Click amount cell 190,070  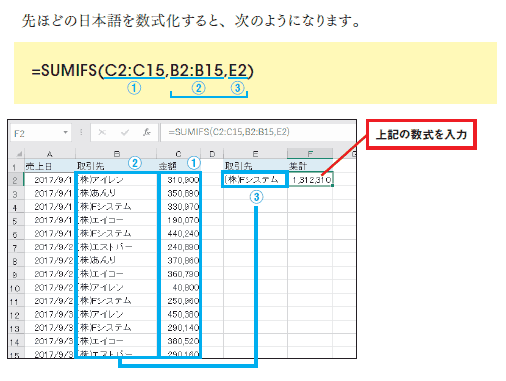[180, 220]
